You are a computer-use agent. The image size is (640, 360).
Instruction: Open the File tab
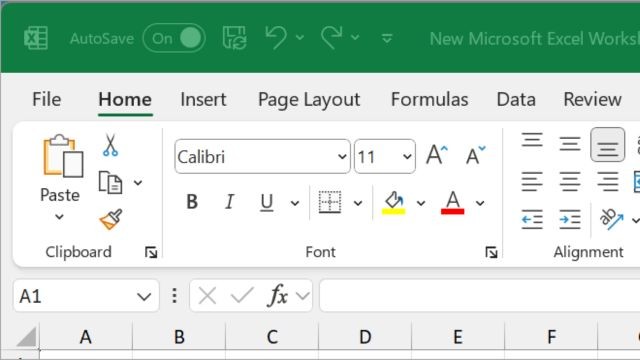47,99
